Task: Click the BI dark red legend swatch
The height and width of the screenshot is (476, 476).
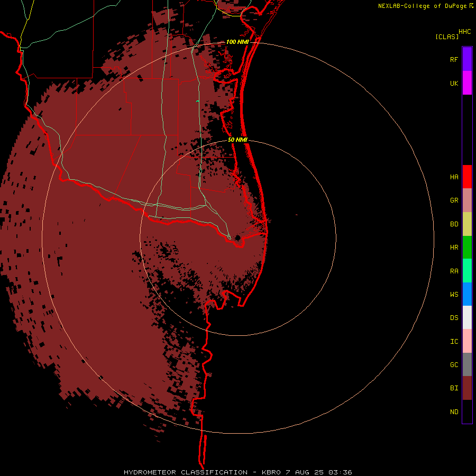Action: [x=467, y=388]
